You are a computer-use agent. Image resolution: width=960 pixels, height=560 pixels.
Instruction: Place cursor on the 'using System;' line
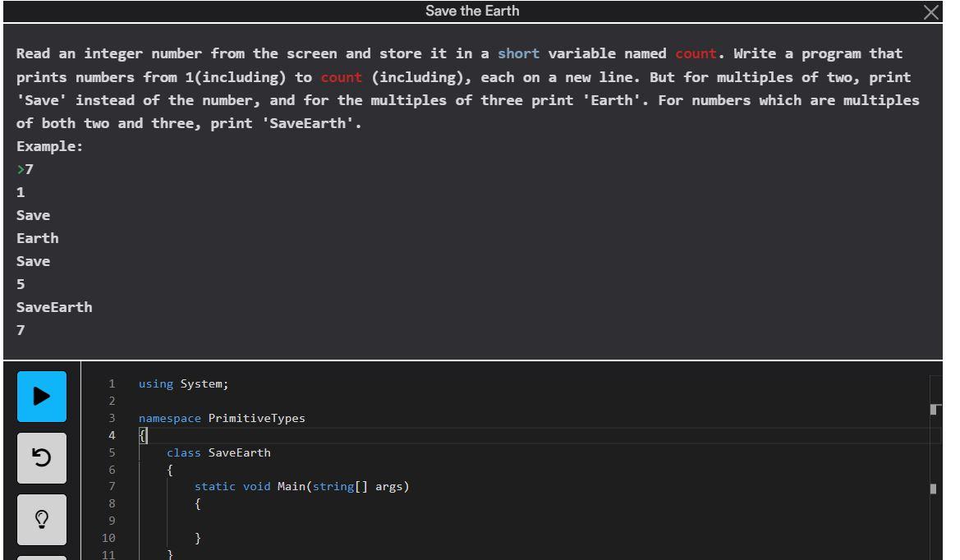click(182, 383)
